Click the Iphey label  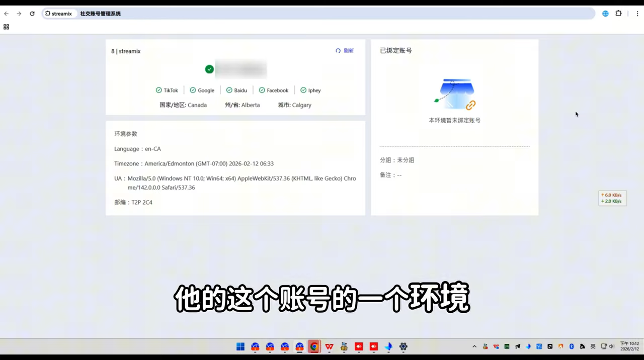pyautogui.click(x=314, y=91)
